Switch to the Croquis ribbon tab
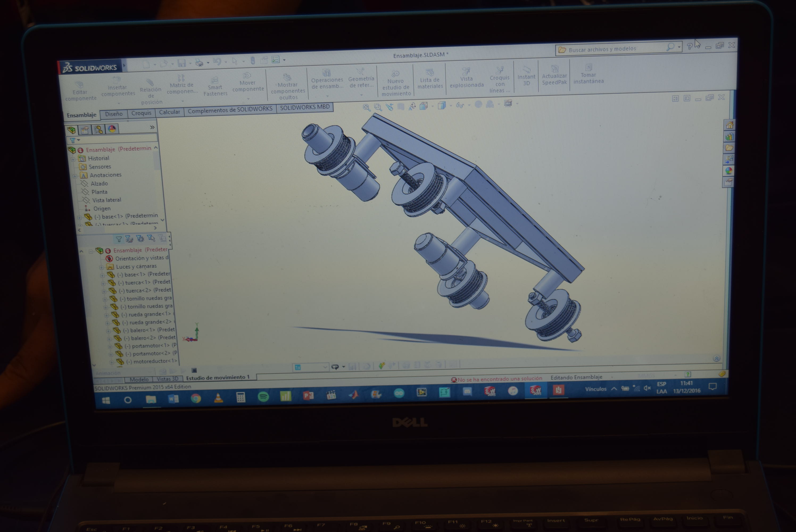This screenshot has height=532, width=796. click(x=141, y=113)
